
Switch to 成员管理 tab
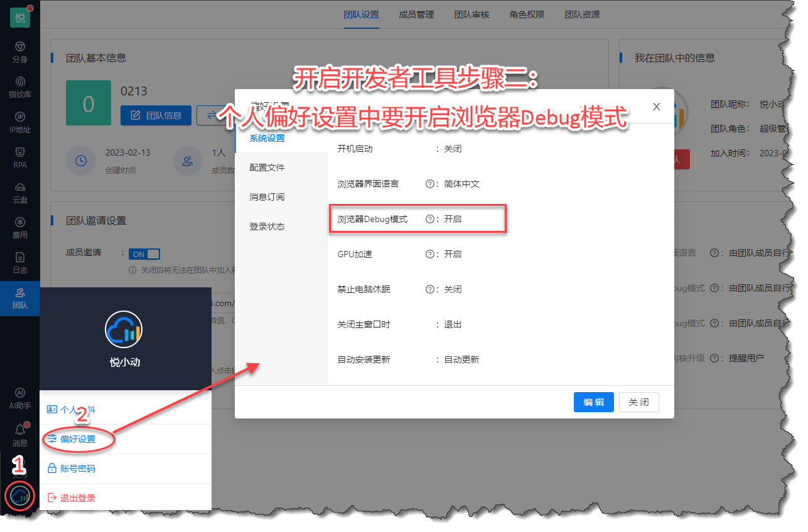click(x=416, y=14)
